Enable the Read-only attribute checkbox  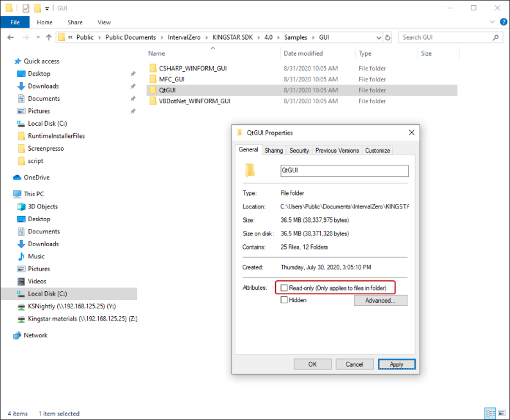tap(284, 289)
